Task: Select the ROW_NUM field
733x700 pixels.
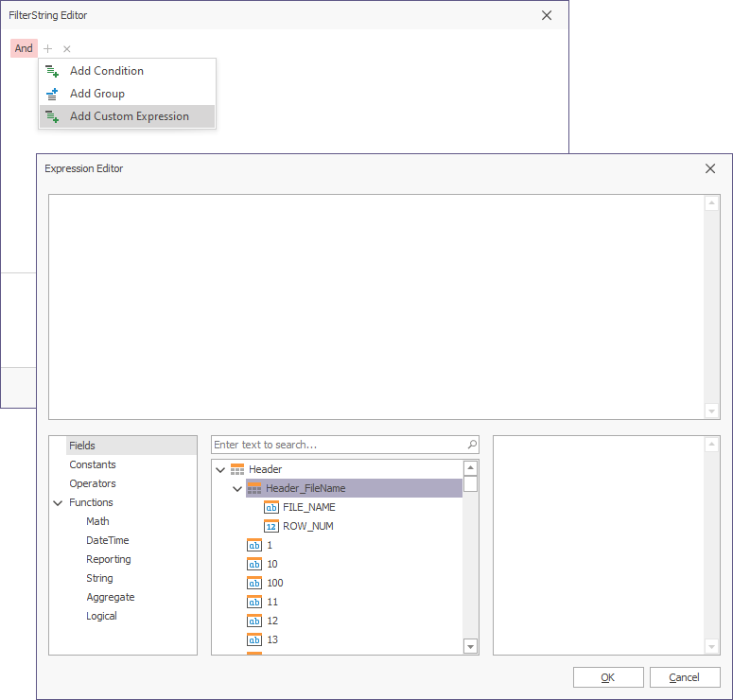Action: coord(308,527)
